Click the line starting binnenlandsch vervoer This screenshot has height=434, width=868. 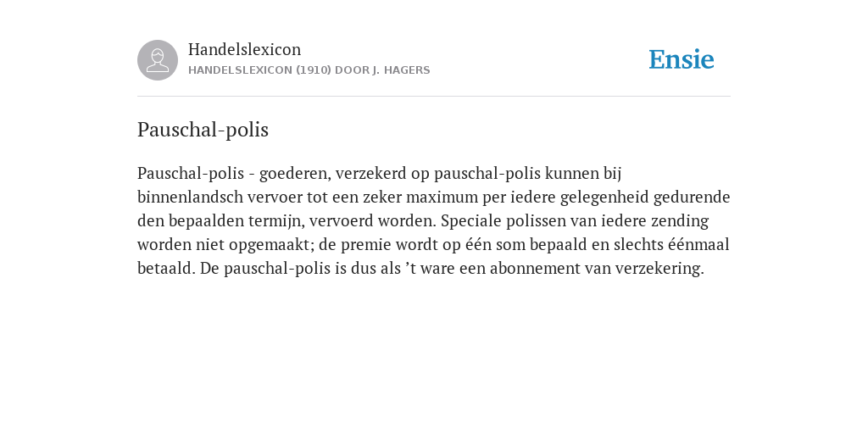433,198
